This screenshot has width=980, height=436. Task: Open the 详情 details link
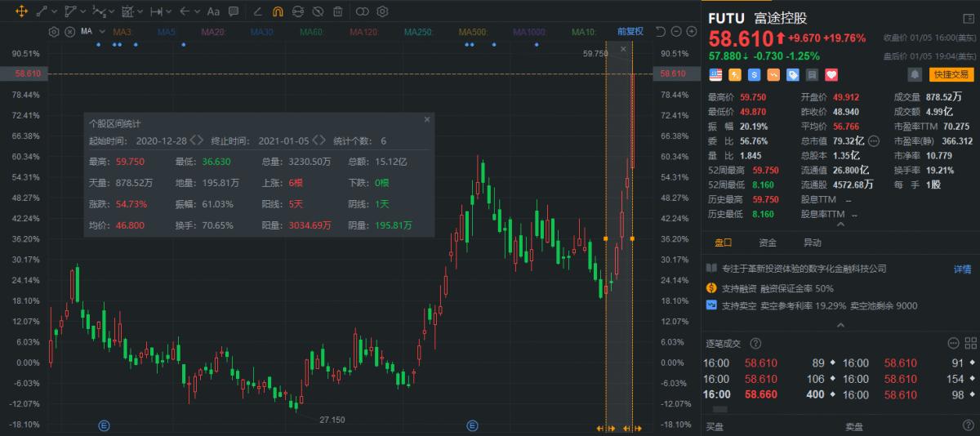(x=962, y=269)
